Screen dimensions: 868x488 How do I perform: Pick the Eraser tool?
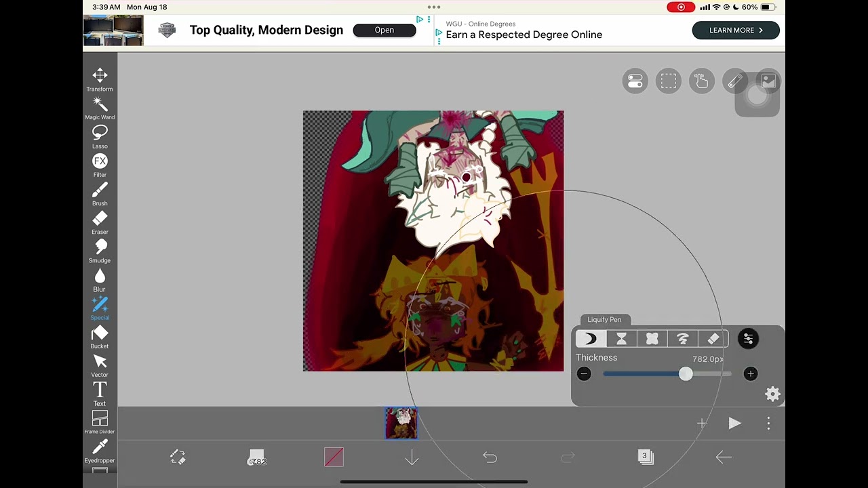click(x=100, y=222)
